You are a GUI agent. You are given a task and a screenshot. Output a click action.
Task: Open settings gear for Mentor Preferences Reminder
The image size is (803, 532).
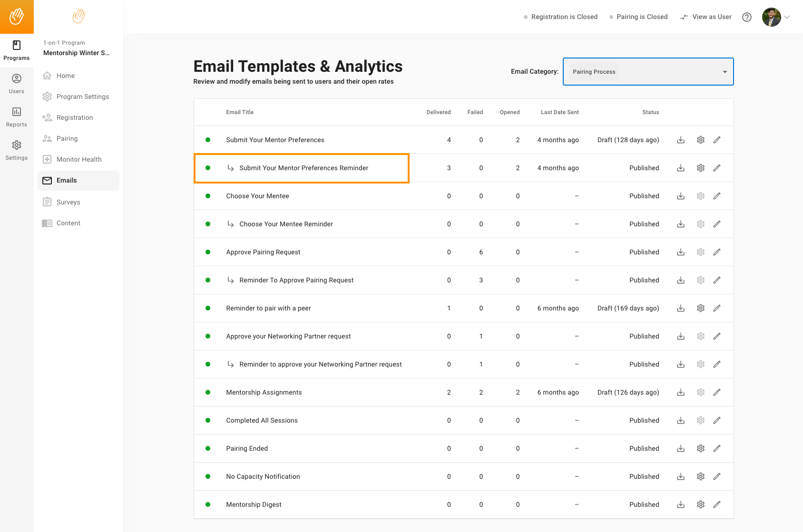(701, 168)
